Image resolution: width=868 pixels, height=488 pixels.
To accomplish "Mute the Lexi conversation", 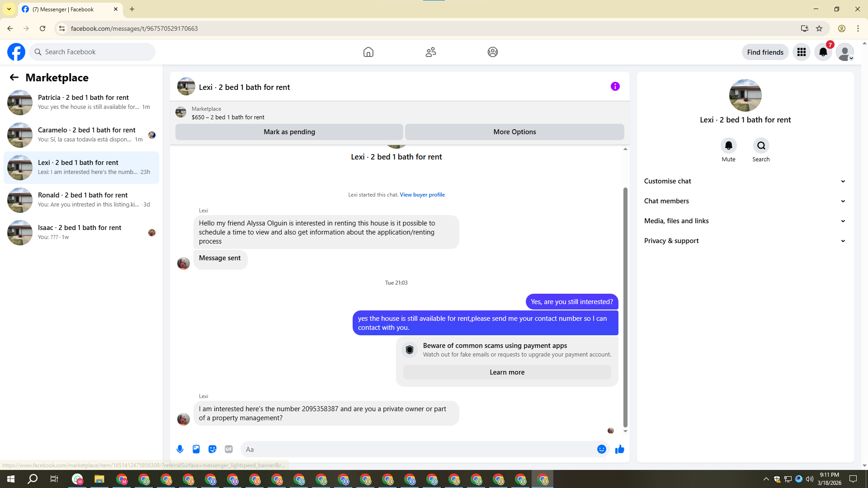I will 728,145.
